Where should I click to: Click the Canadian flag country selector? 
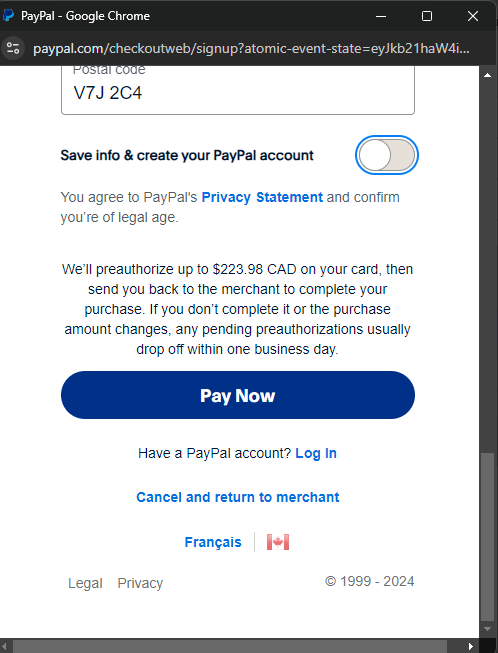click(278, 542)
